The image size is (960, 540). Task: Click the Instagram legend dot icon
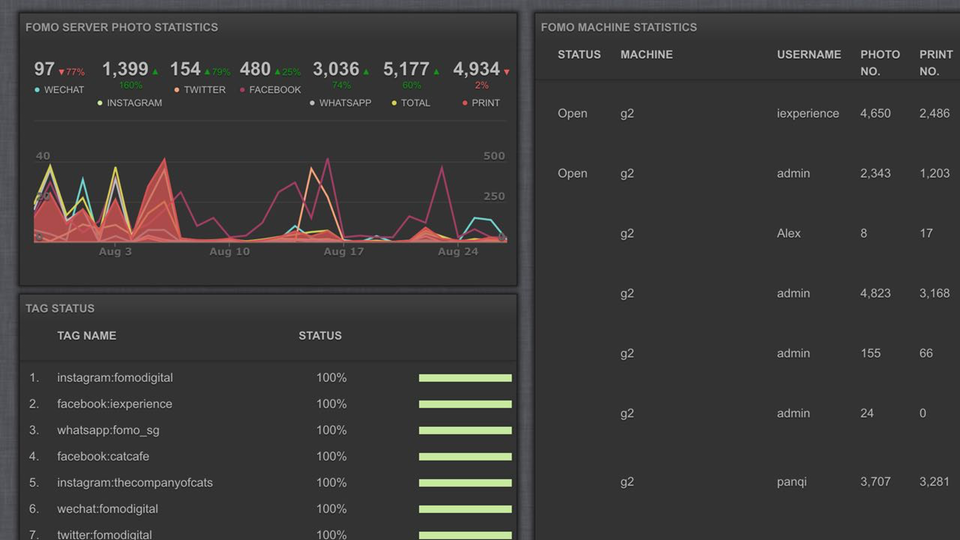tap(100, 103)
